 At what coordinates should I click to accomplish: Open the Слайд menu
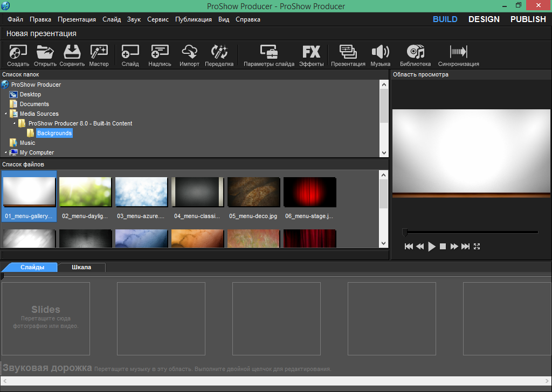[x=112, y=19]
